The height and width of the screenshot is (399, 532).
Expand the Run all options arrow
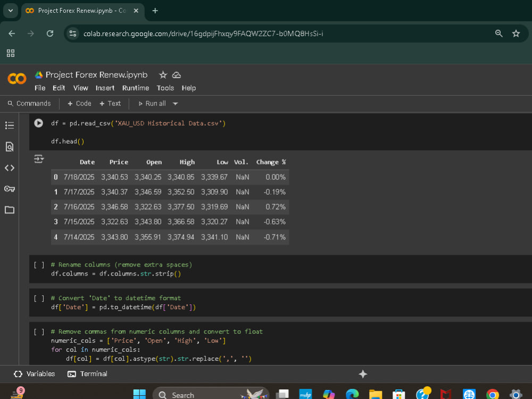coord(175,104)
